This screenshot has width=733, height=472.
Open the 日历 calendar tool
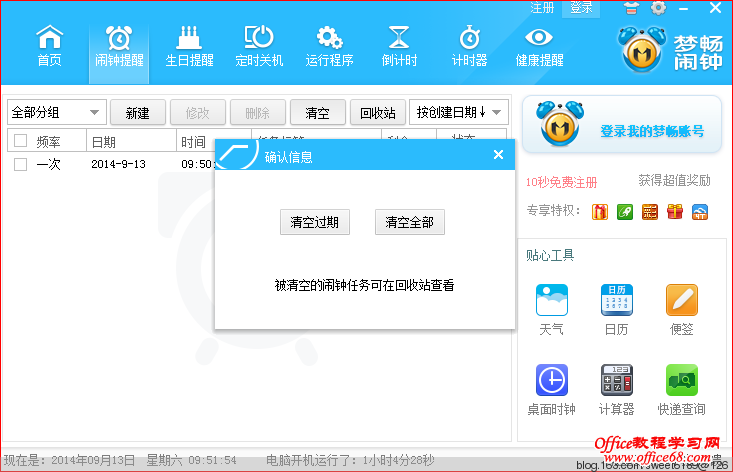(617, 309)
